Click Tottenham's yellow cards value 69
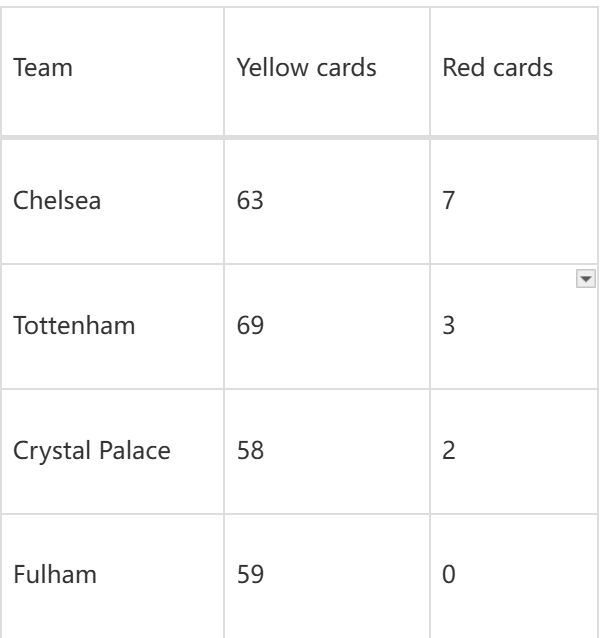This screenshot has width=601, height=638. (248, 327)
